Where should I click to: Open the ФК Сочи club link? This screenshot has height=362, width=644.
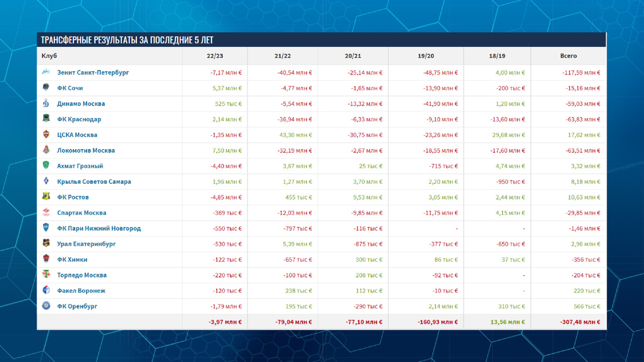pyautogui.click(x=70, y=88)
